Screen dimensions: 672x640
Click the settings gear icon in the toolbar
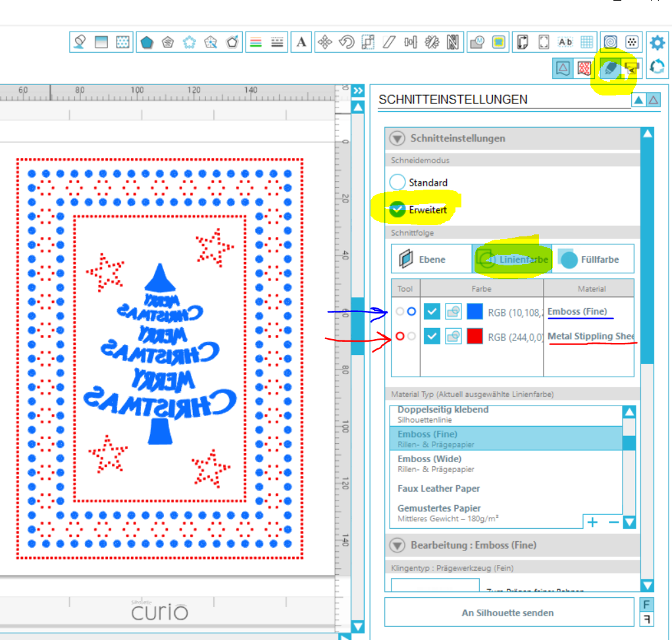coord(657,43)
